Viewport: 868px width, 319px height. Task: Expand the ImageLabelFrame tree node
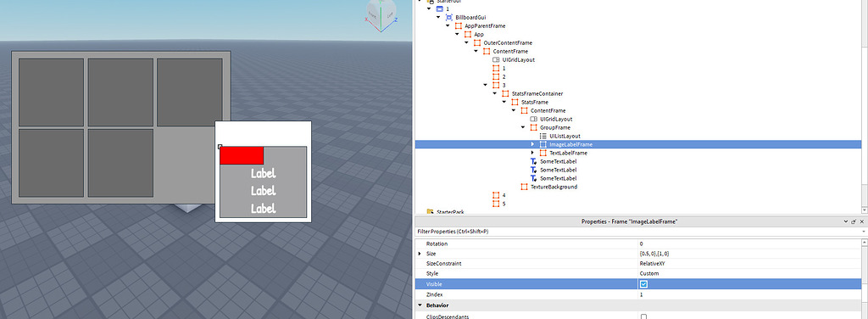pos(532,144)
